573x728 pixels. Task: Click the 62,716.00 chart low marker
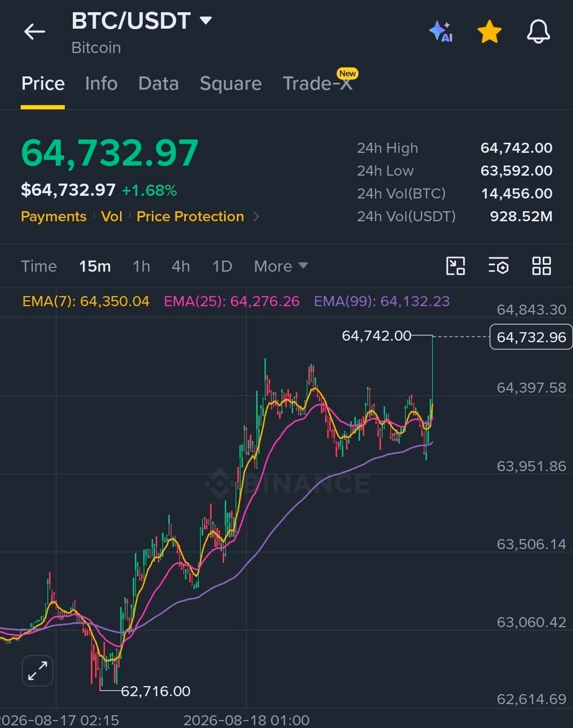156,691
